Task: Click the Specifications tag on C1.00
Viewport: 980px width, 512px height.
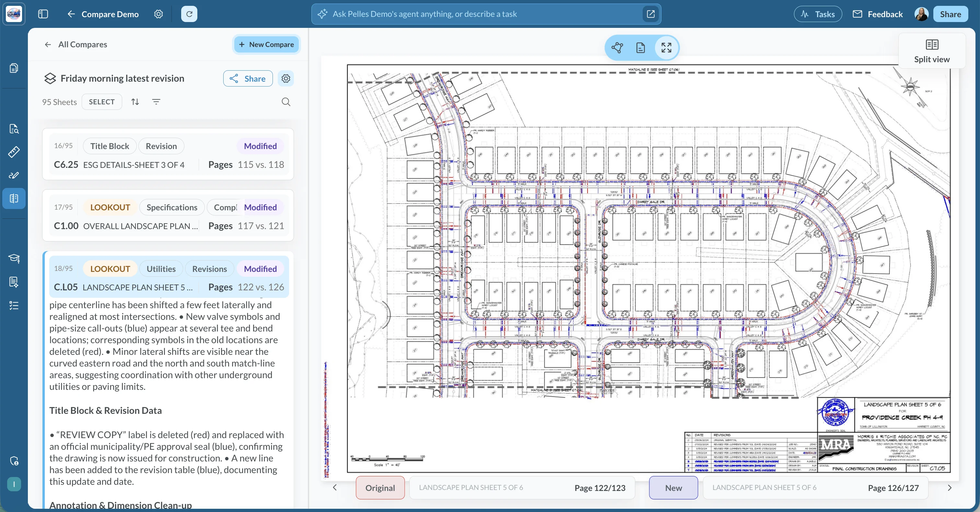Action: (172, 207)
